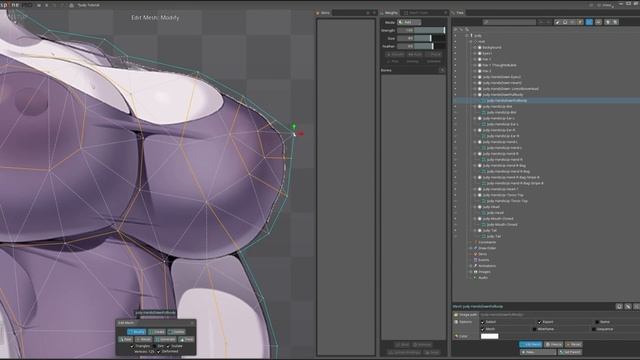Select the Events node in tree

pos(484,260)
